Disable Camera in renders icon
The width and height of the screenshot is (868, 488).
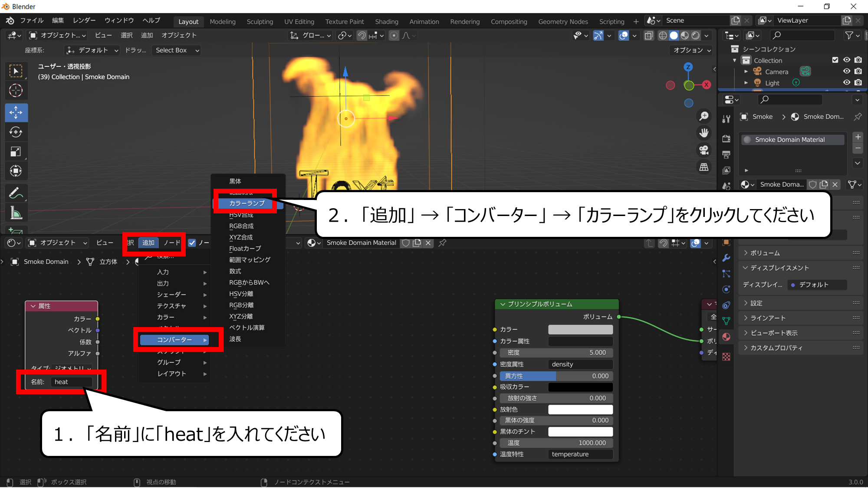(858, 71)
